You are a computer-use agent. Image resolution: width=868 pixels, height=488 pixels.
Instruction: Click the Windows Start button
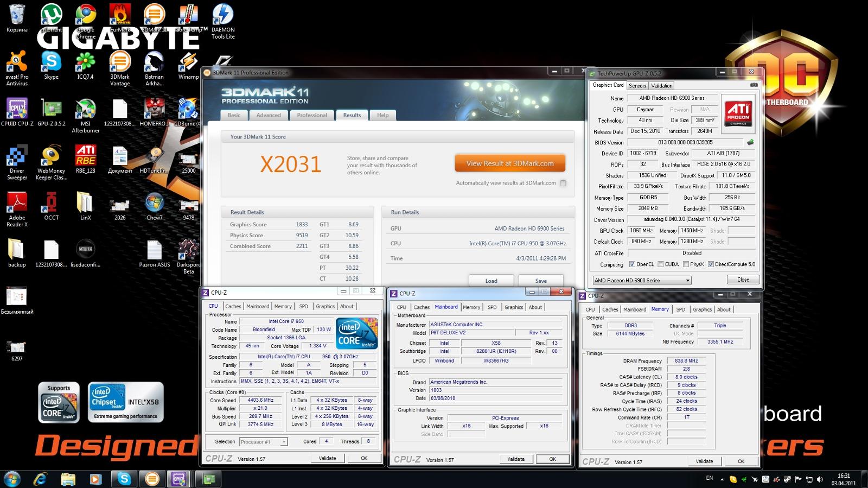point(12,479)
